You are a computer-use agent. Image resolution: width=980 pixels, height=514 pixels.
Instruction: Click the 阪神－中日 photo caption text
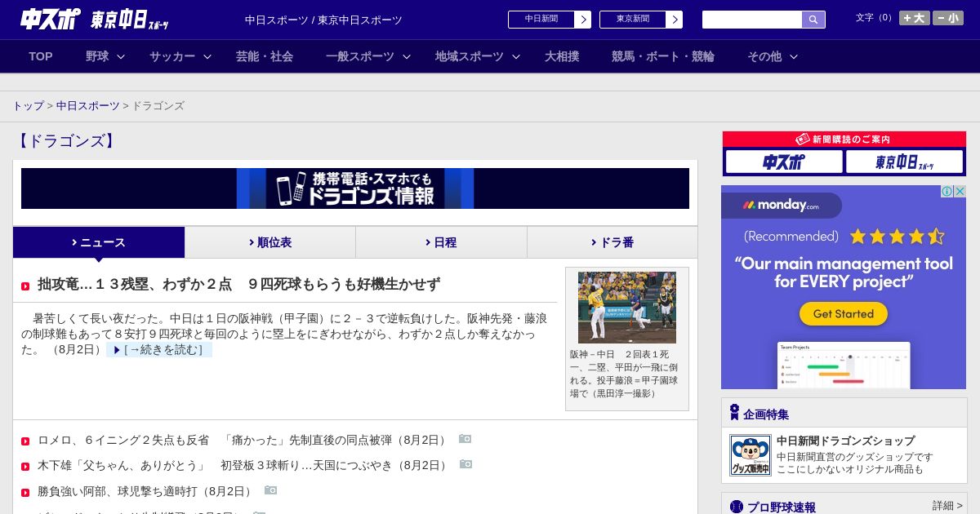[625, 374]
